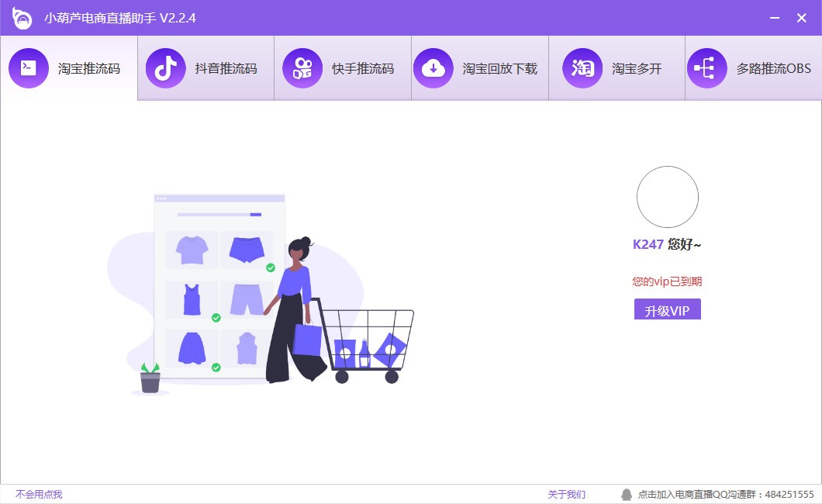This screenshot has height=504, width=822.
Task: Select the 快手推流码 tab label
Action: [363, 69]
